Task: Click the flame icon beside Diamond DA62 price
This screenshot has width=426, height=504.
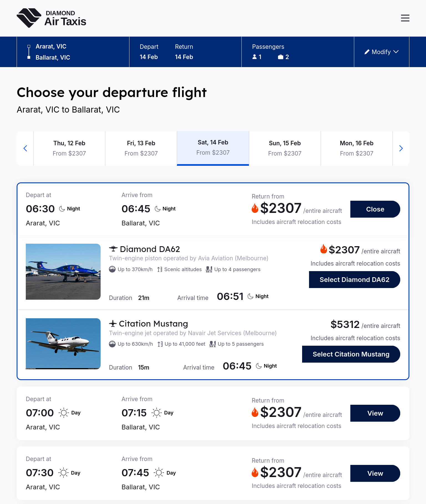Action: click(323, 249)
